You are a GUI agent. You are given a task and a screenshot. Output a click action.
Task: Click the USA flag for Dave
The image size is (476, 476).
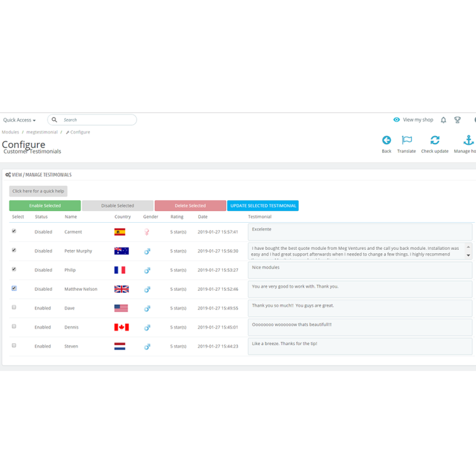[x=121, y=308]
